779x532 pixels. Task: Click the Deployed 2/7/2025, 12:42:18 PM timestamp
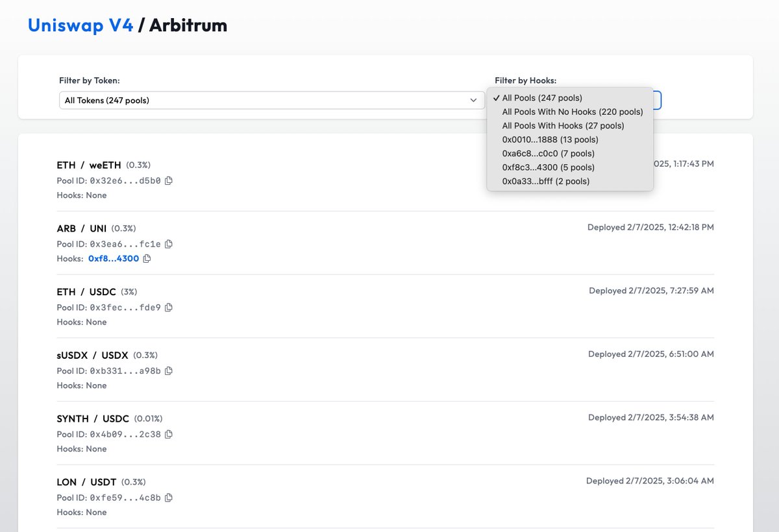coord(650,228)
